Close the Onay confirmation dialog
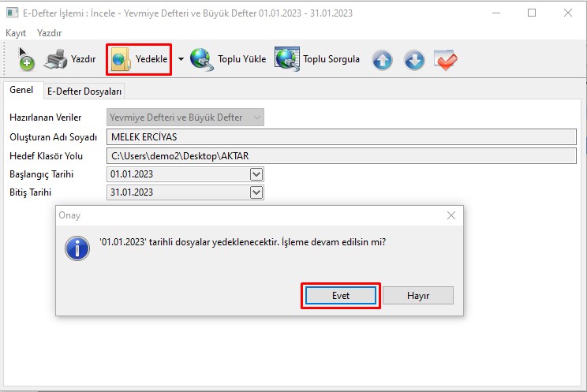587x392 pixels. tap(451, 215)
